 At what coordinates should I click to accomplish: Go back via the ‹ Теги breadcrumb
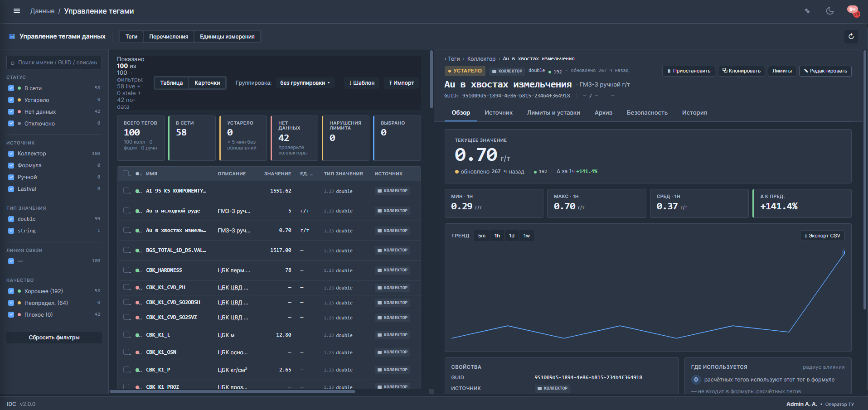click(x=452, y=59)
